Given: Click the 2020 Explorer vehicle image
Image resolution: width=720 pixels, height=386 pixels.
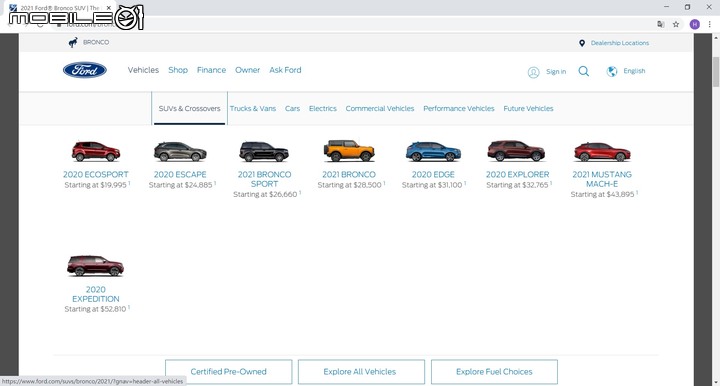Looking at the screenshot, I should (516, 151).
